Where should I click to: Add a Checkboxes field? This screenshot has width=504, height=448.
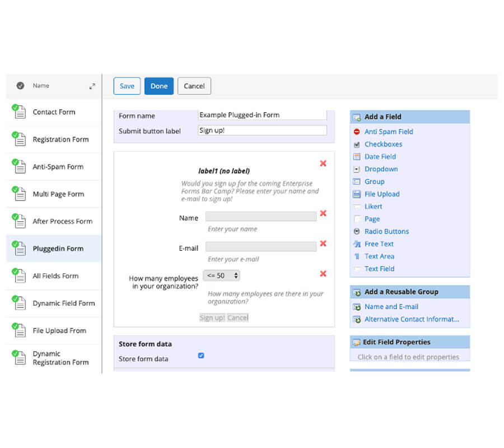(x=383, y=144)
